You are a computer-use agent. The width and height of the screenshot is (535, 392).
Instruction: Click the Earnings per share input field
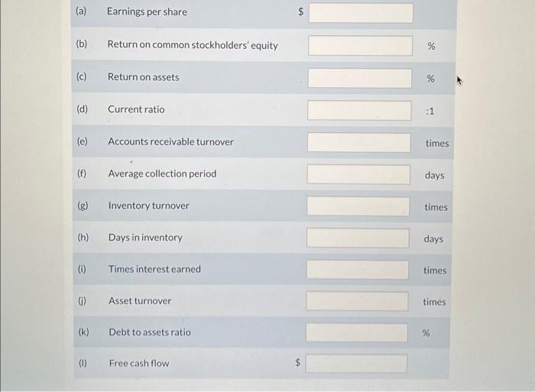pos(361,13)
